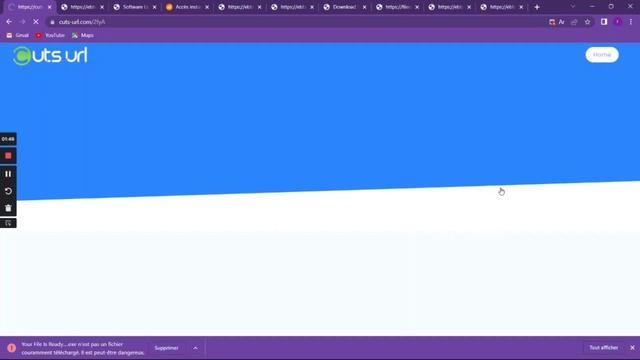640x360 pixels.
Task: Open the YouTube bookmark
Action: tap(50, 36)
